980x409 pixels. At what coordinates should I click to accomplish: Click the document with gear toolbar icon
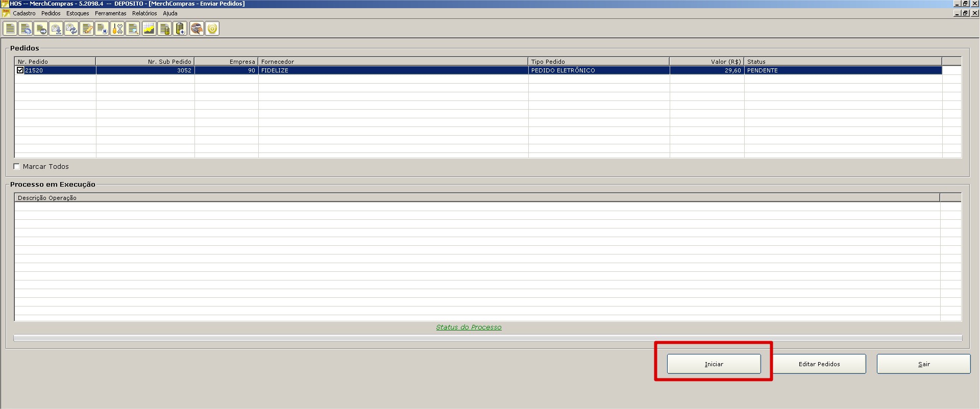[26, 29]
